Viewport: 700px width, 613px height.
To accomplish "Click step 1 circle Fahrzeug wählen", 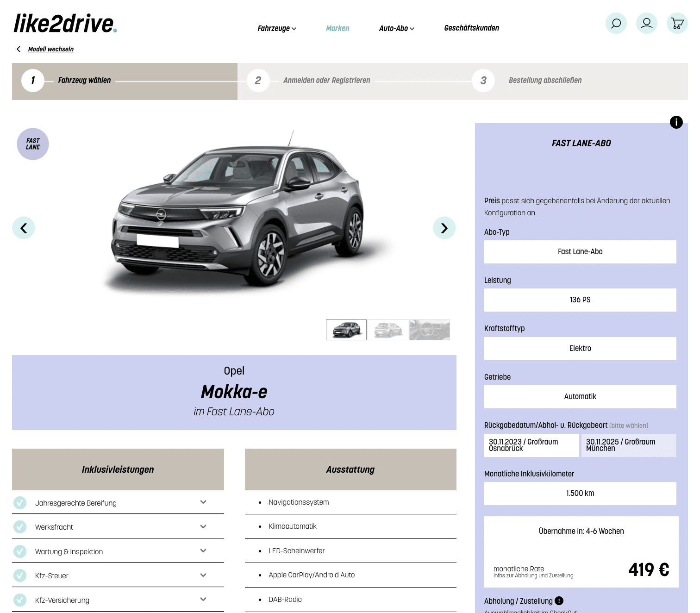I will [33, 81].
